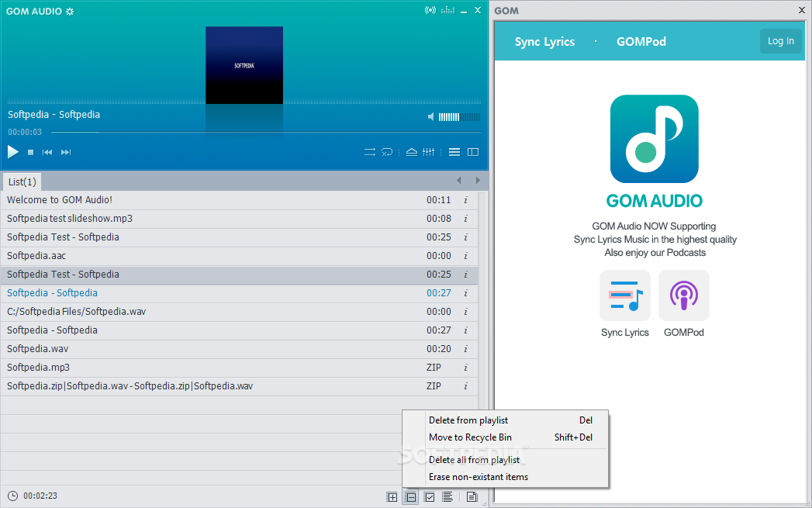Select C:/Softpedia Files/Softpedia.wav track
The height and width of the screenshot is (508, 812).
[x=239, y=312]
